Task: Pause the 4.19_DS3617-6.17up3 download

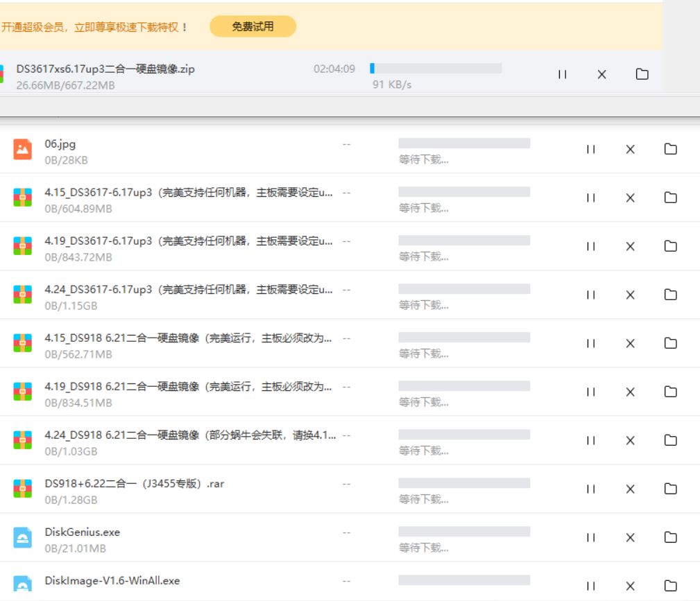Action: click(590, 246)
